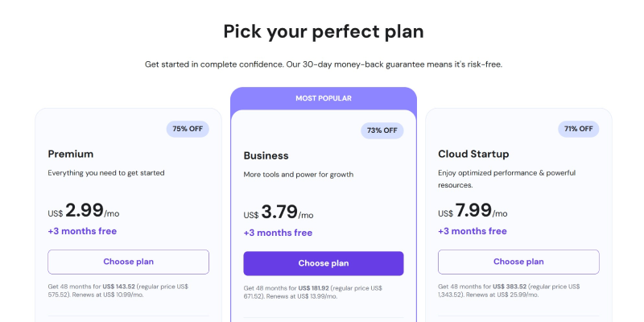Click +3 months free under Cloud Startup
This screenshot has height=322, width=644.
click(x=473, y=231)
